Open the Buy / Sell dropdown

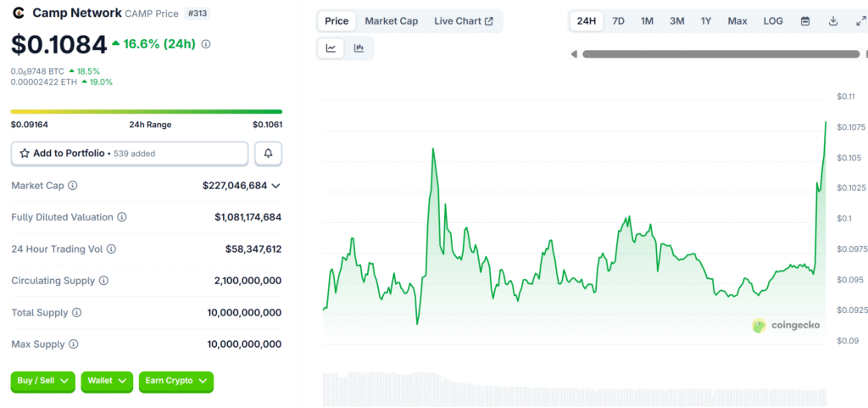tap(42, 382)
